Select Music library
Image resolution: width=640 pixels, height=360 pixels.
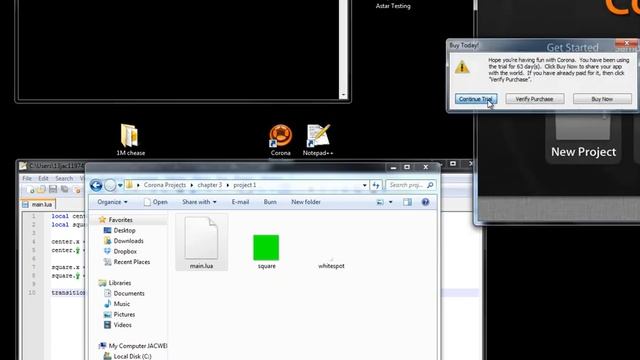117,304
